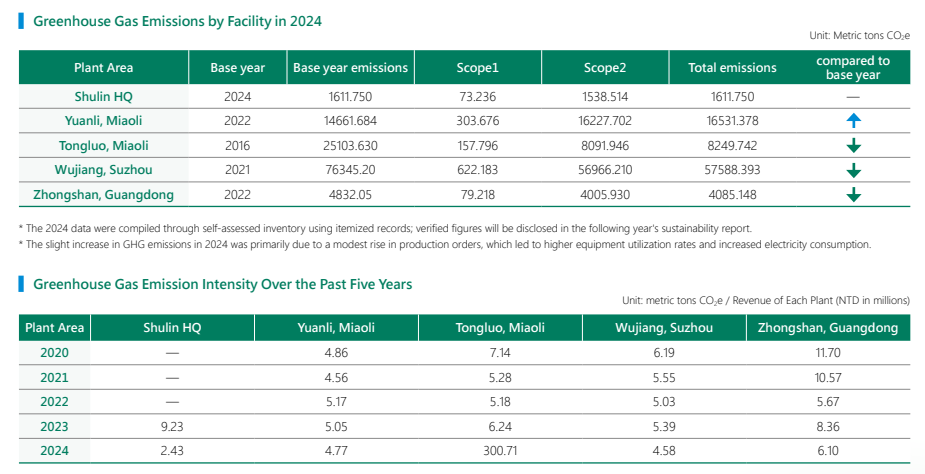925x474 pixels.
Task: Select the 57588.393 total emissions value
Action: pyautogui.click(x=732, y=170)
